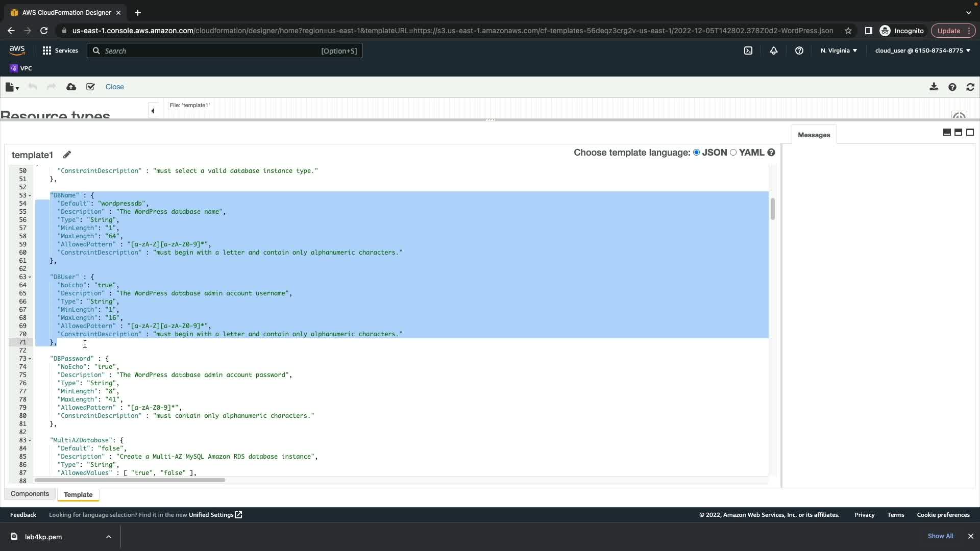Click the Close link in toolbar
This screenshot has height=551, width=980.
(x=114, y=87)
